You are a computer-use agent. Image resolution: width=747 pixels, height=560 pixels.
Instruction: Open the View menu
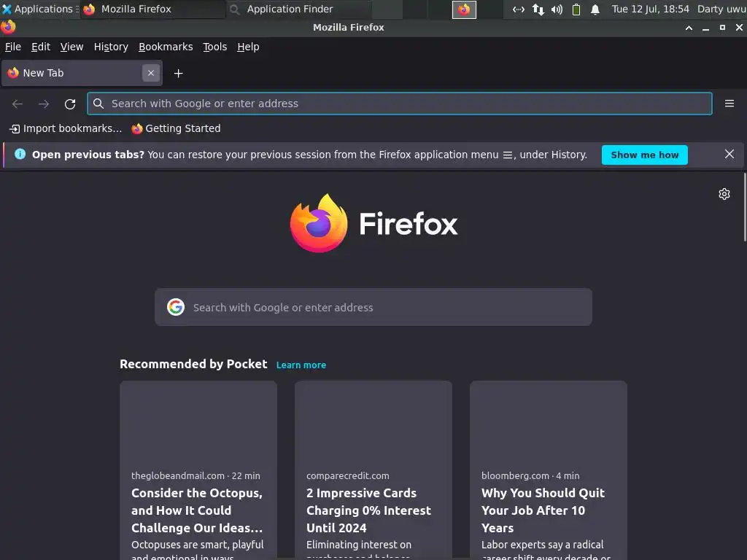pos(71,47)
